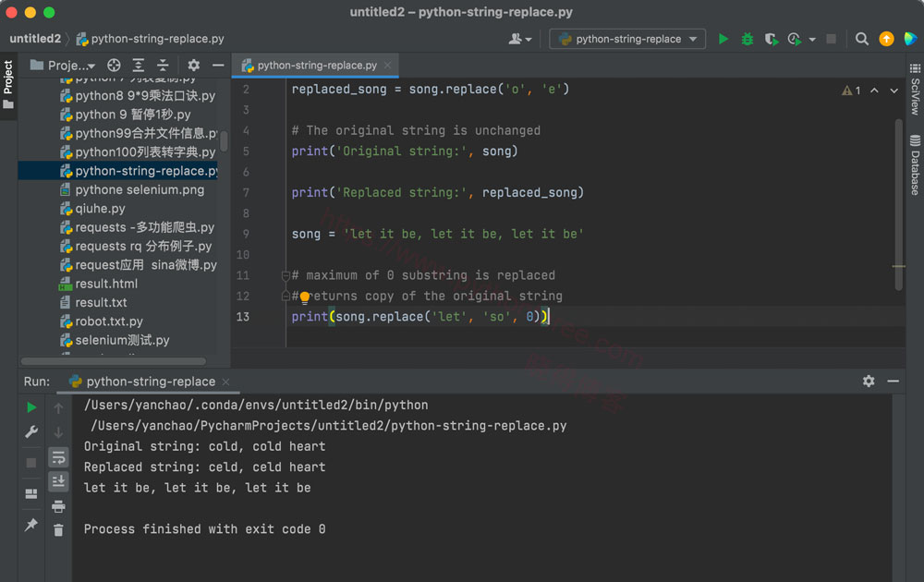924x582 pixels.
Task: Run python-string-replace with the green play button
Action: (x=723, y=39)
